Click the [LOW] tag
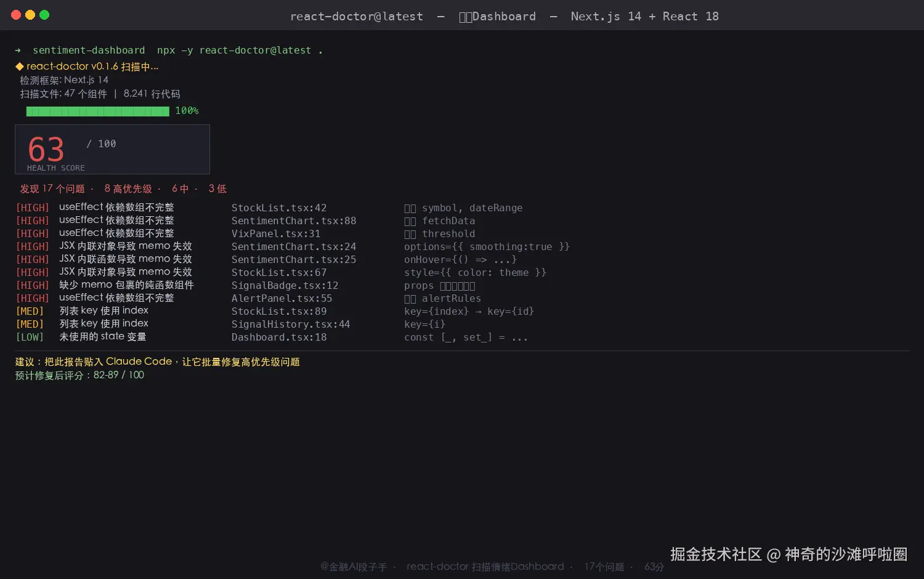 coord(30,338)
